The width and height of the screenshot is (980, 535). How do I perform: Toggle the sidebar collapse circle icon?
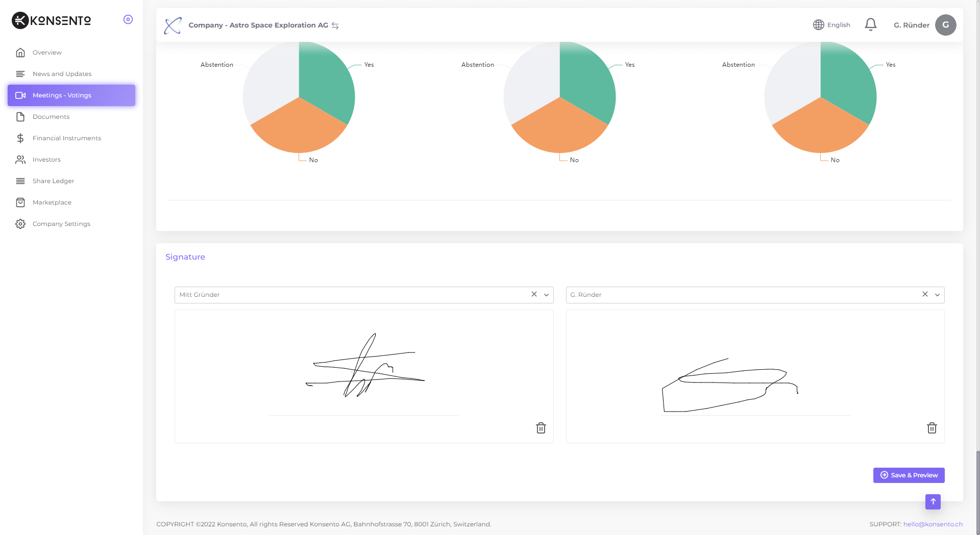point(128,19)
